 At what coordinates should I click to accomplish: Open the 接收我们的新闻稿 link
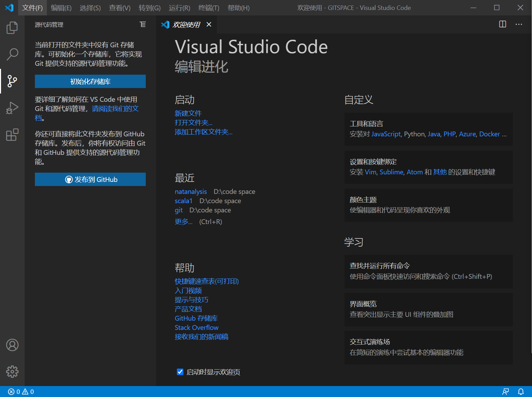202,337
